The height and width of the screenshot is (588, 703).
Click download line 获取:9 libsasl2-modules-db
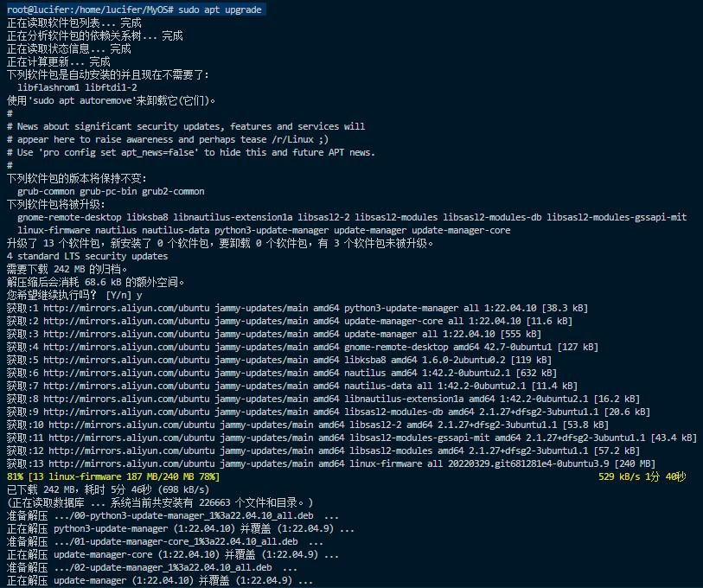pos(329,412)
